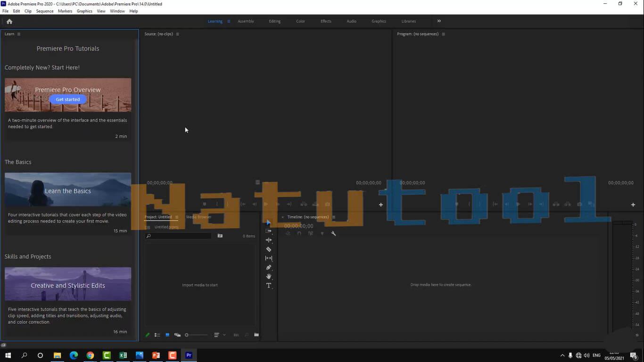The width and height of the screenshot is (644, 362).
Task: Click the 0 Items count label
Action: click(x=249, y=236)
